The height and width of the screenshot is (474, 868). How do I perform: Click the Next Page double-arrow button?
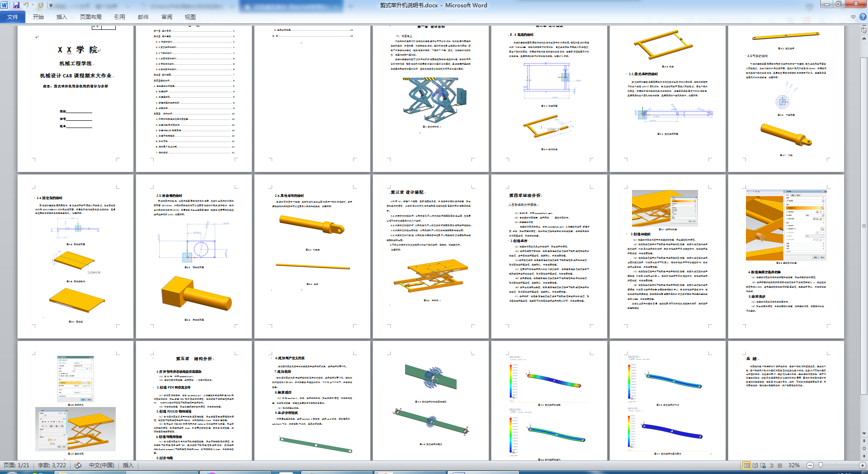[864, 456]
